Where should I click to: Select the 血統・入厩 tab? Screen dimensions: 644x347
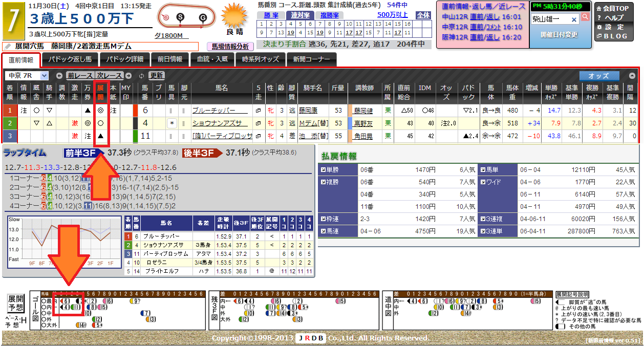point(212,59)
